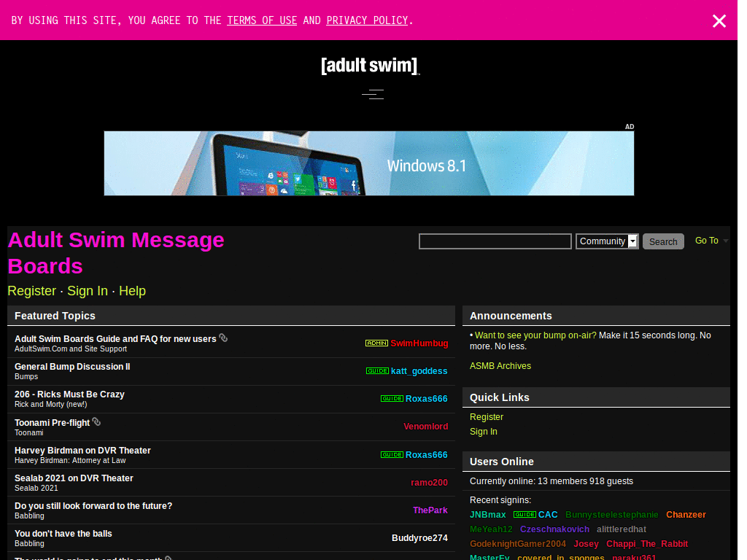Image resolution: width=747 pixels, height=560 pixels.
Task: Open AdultSwim.Com and Site Support board
Action: [x=71, y=349]
